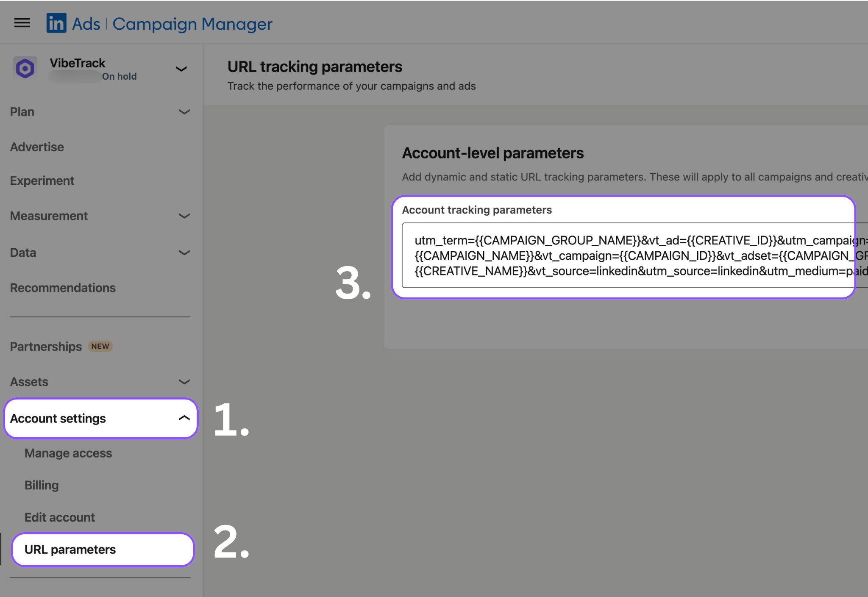Image resolution: width=868 pixels, height=597 pixels.
Task: Expand the Plan section chevron
Action: pos(184,112)
